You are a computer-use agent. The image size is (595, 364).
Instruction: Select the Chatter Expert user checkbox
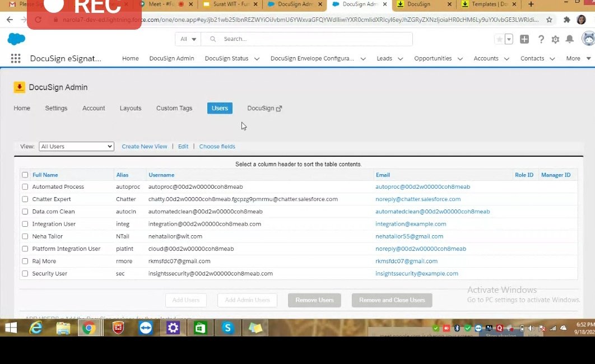point(25,199)
